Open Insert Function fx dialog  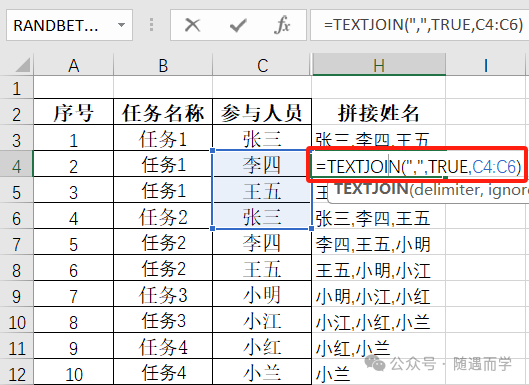[282, 25]
